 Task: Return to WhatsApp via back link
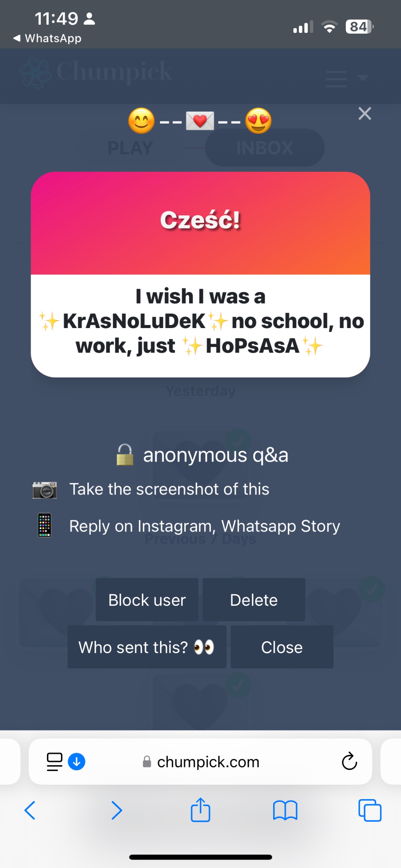[x=47, y=38]
